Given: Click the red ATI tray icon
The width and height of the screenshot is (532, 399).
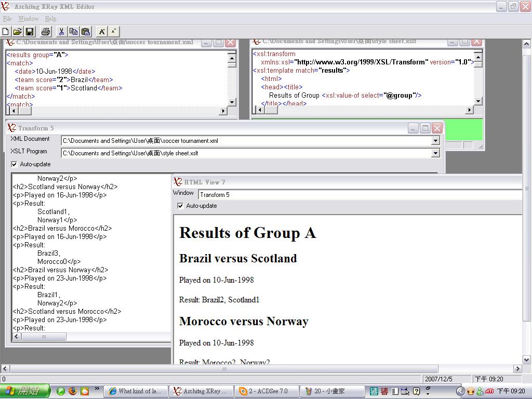Looking at the screenshot, I should click(489, 391).
